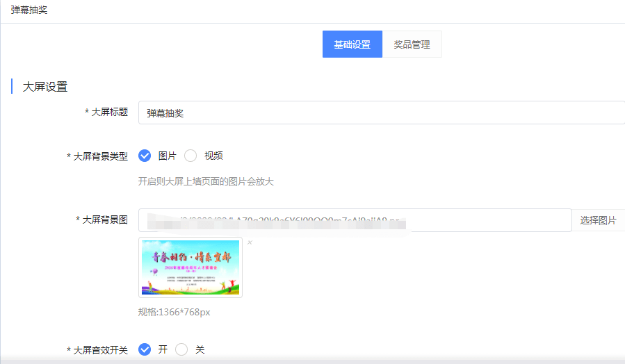Click the 大屏音效开关 field label
The width and height of the screenshot is (625, 364).
(100, 350)
